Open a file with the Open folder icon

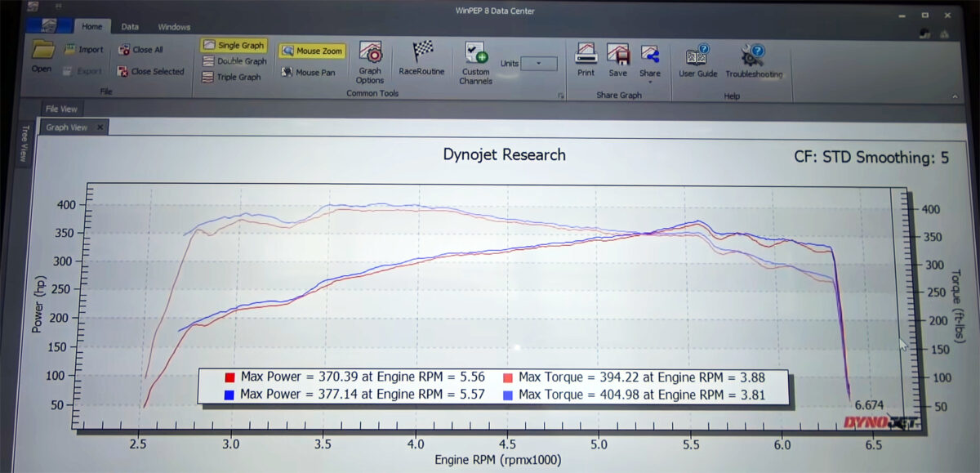point(42,54)
